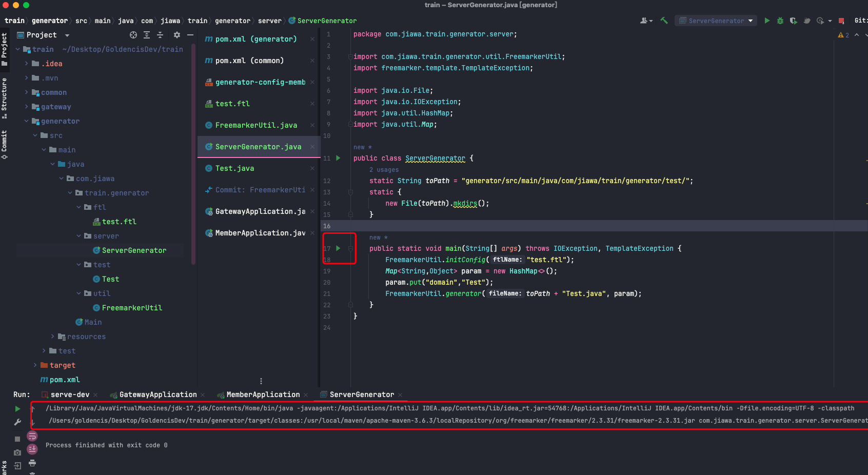Switch to the serve-dev run tab
Screen dimensions: 868x475
(x=69, y=394)
